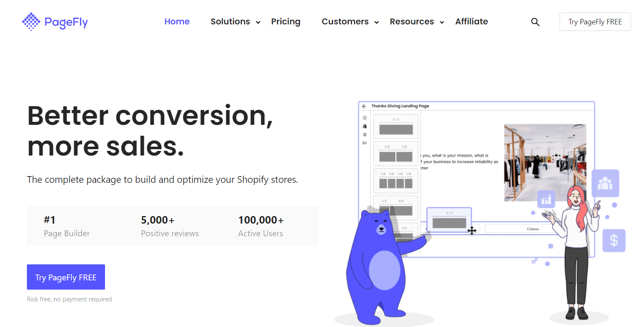Click the back arrow in the editor mockup
This screenshot has width=644, height=327.
364,106
